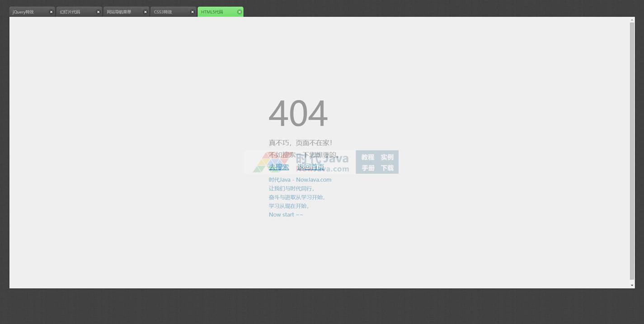644x324 pixels.
Task: Switch to the CSS3特效 tab
Action: point(163,12)
